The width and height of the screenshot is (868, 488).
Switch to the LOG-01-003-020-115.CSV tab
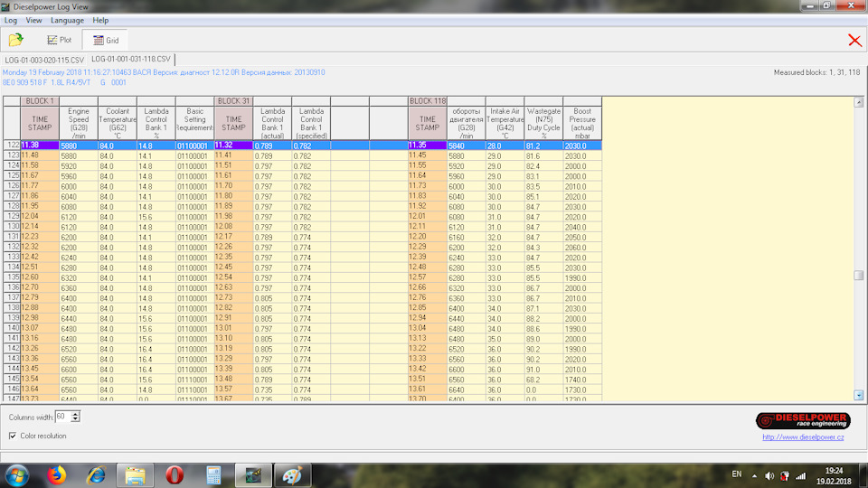tap(44, 60)
